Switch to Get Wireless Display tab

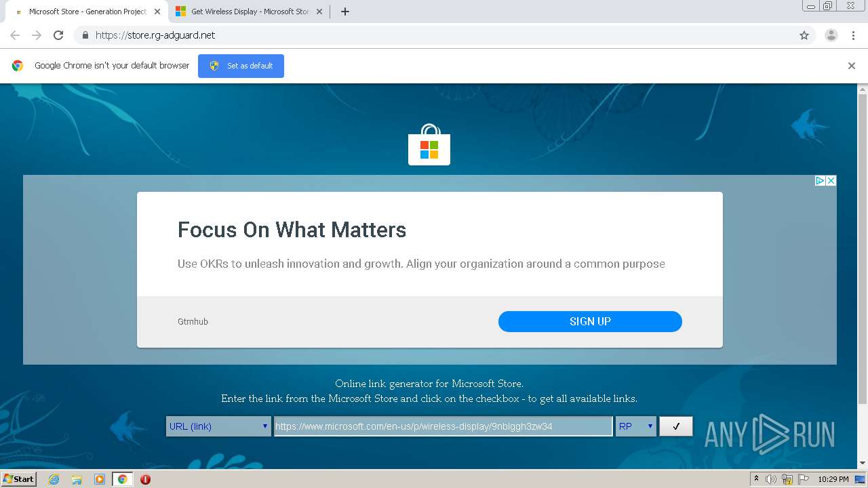[247, 12]
